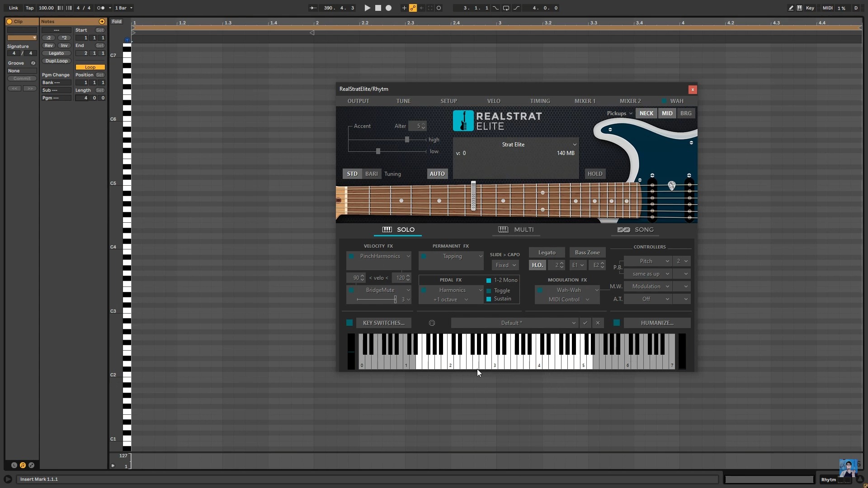Toggle the Wah-Wah modulation FX on
Image resolution: width=868 pixels, height=488 pixels.
tap(540, 290)
